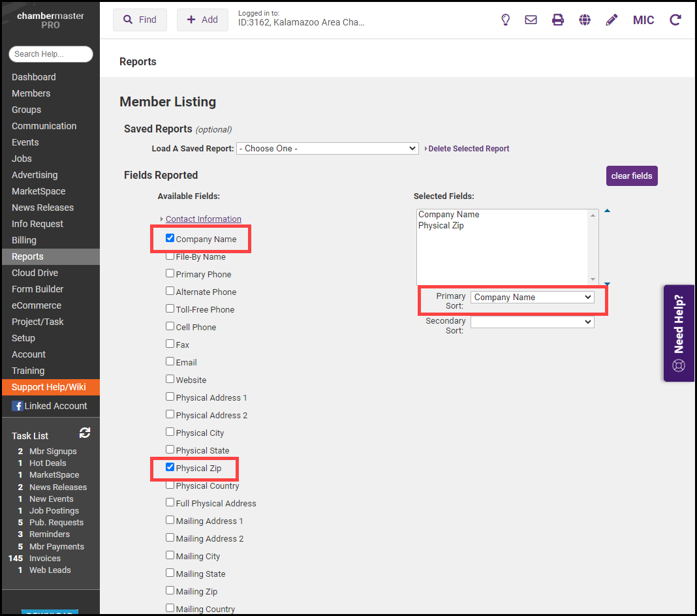Click the Delete Selected Report link

(x=469, y=149)
